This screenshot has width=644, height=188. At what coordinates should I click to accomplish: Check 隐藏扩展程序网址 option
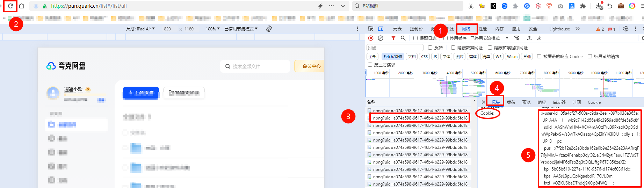tap(490, 48)
